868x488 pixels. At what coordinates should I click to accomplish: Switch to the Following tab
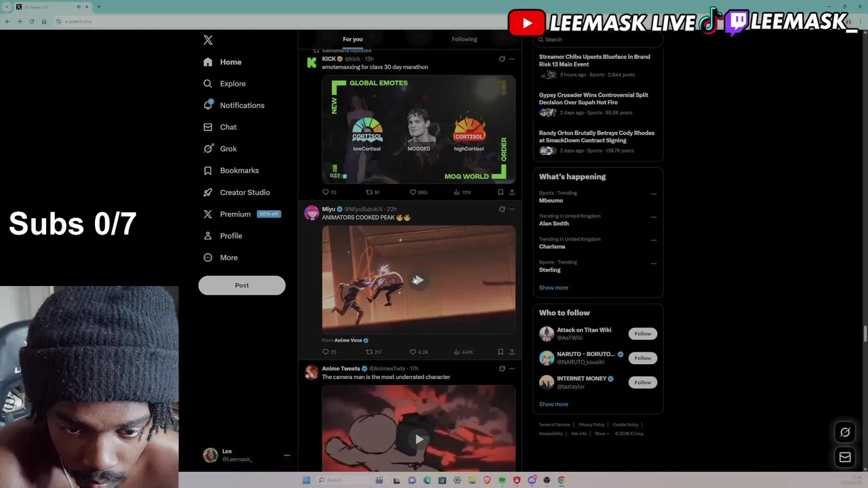coord(465,39)
